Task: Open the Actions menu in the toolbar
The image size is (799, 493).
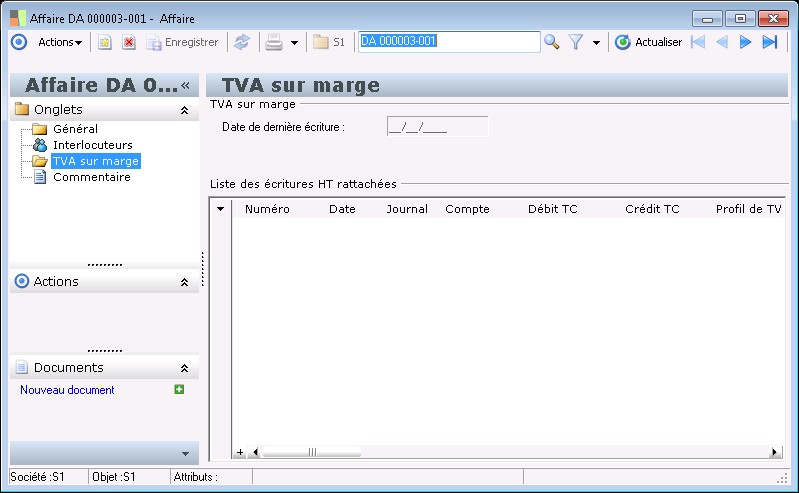Action: 60,42
